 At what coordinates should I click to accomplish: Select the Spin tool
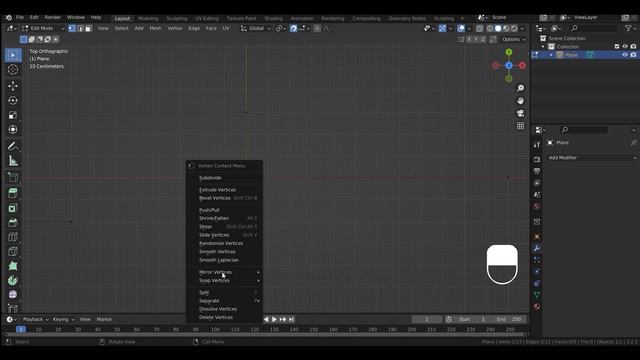tap(13, 280)
